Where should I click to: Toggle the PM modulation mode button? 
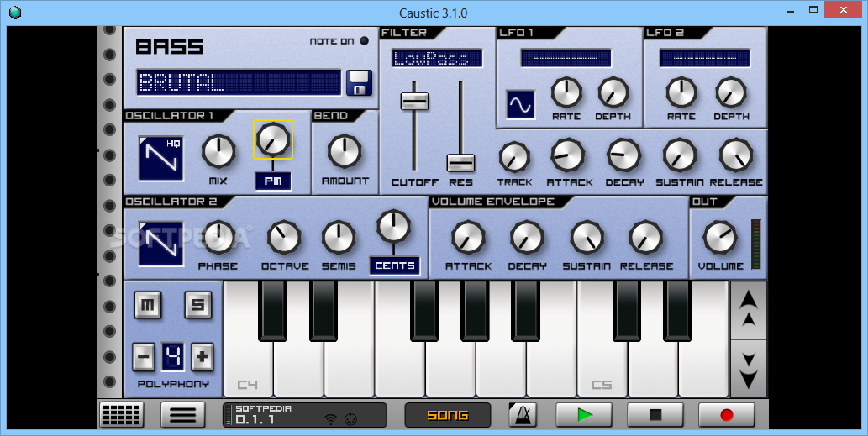pyautogui.click(x=273, y=181)
